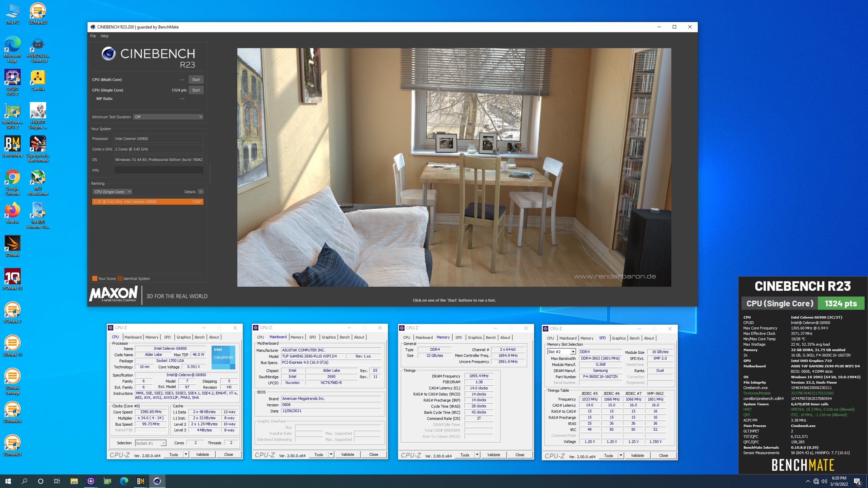Open the CPU (Single Core) ranking dropdown
The width and height of the screenshot is (868, 488).
(112, 192)
